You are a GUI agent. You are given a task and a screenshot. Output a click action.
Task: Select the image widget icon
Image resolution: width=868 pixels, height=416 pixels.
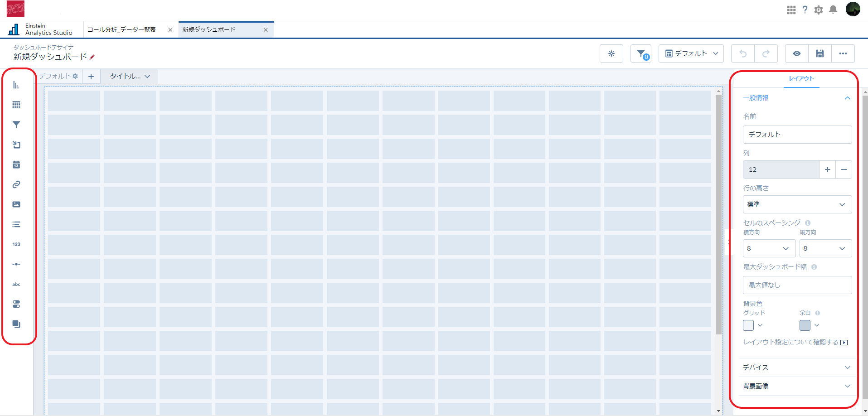click(16, 204)
